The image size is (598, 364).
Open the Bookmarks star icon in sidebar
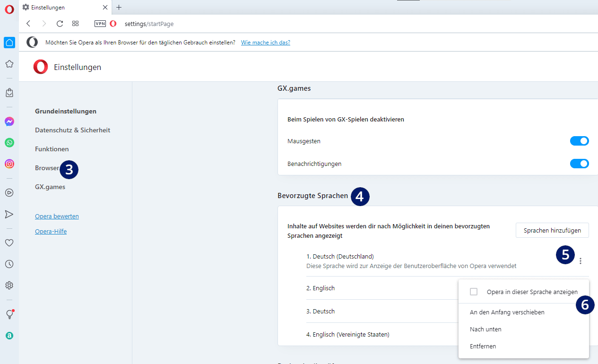[9, 64]
